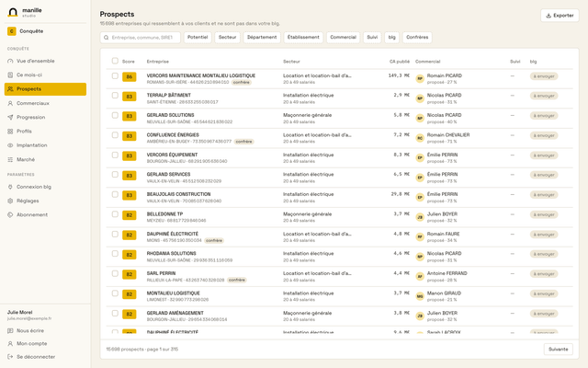Image resolution: width=588 pixels, height=368 pixels.
Task: Click the Implantation icon in sidebar
Action: tap(10, 145)
